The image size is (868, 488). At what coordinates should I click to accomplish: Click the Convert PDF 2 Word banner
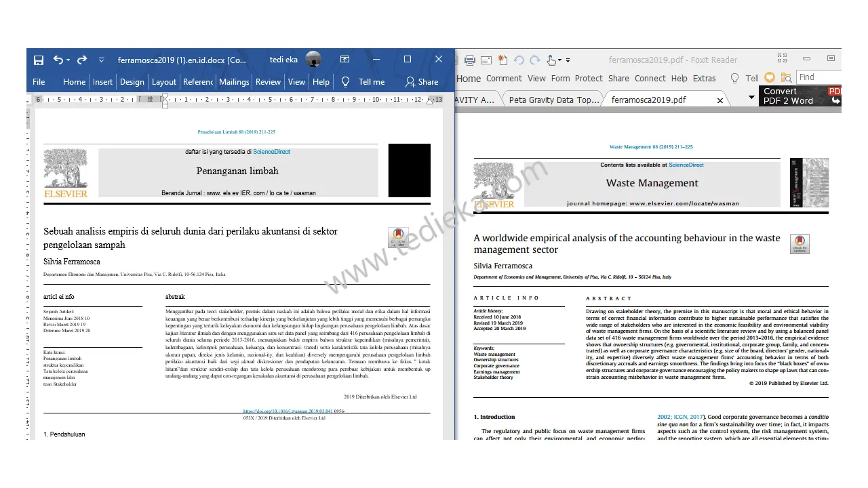click(x=800, y=96)
